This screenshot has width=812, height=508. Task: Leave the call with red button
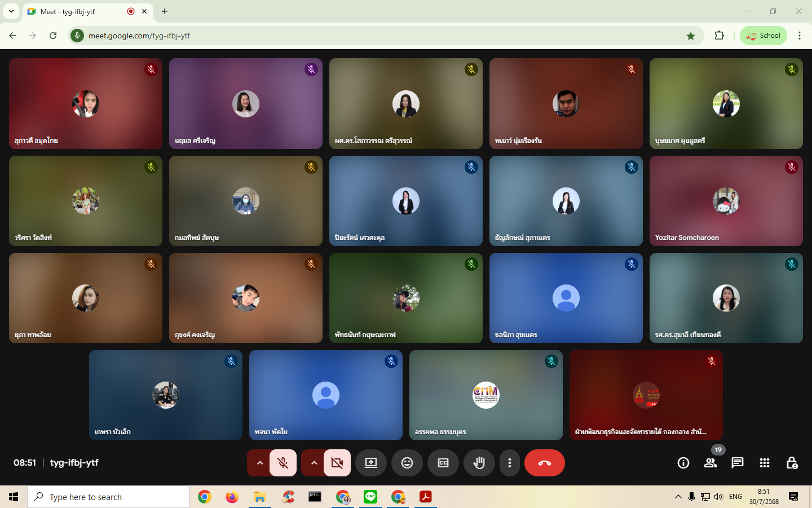pyautogui.click(x=544, y=463)
